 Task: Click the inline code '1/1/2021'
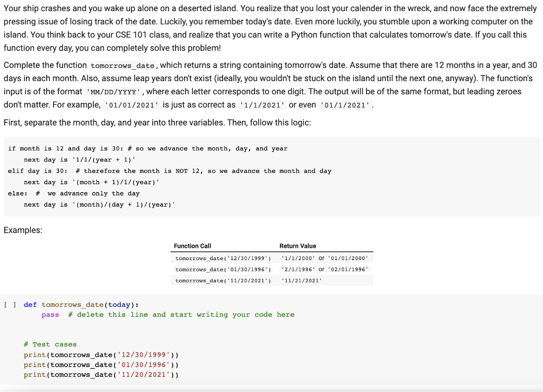point(262,105)
